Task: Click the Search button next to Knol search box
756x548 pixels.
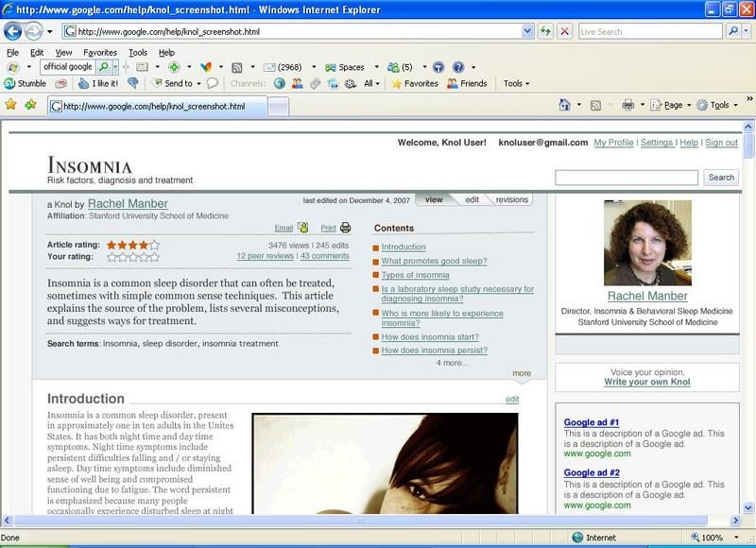Action: coord(721,177)
